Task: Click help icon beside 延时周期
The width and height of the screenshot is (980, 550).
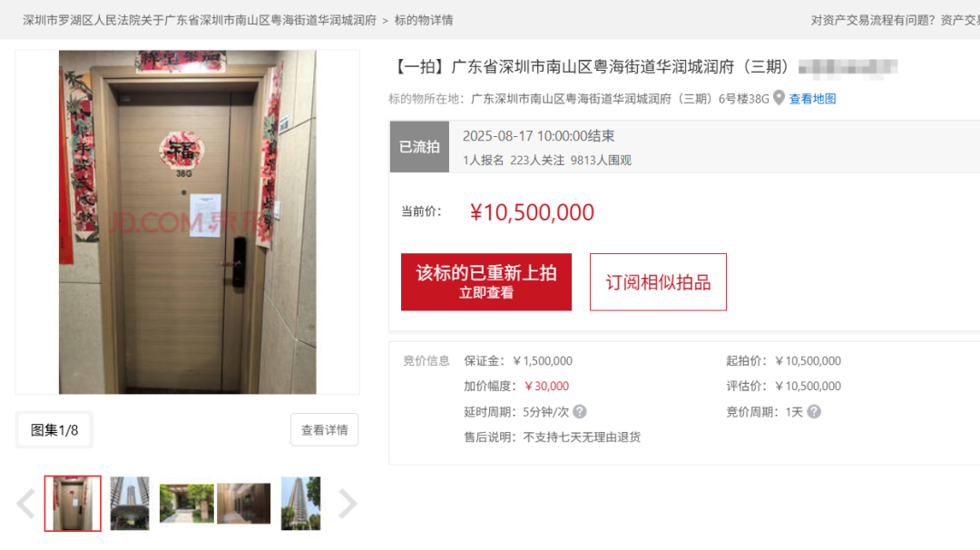Action: 579,412
